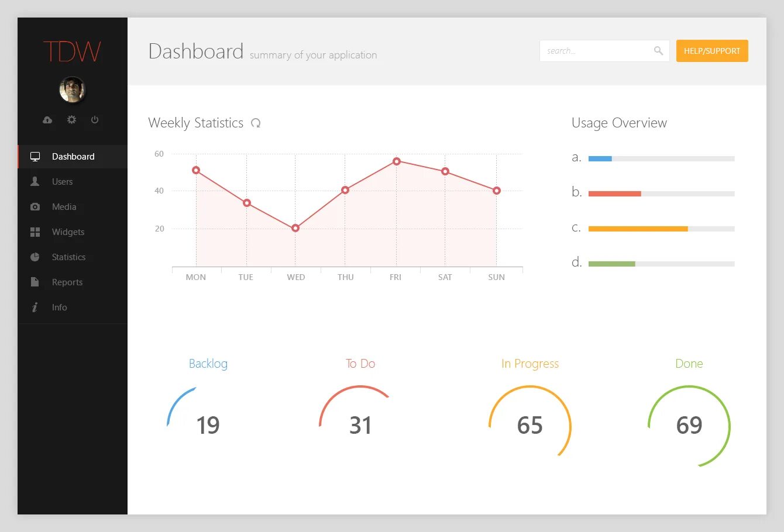This screenshot has width=784, height=532.
Task: Open Statistics from the sidebar
Action: [73, 257]
